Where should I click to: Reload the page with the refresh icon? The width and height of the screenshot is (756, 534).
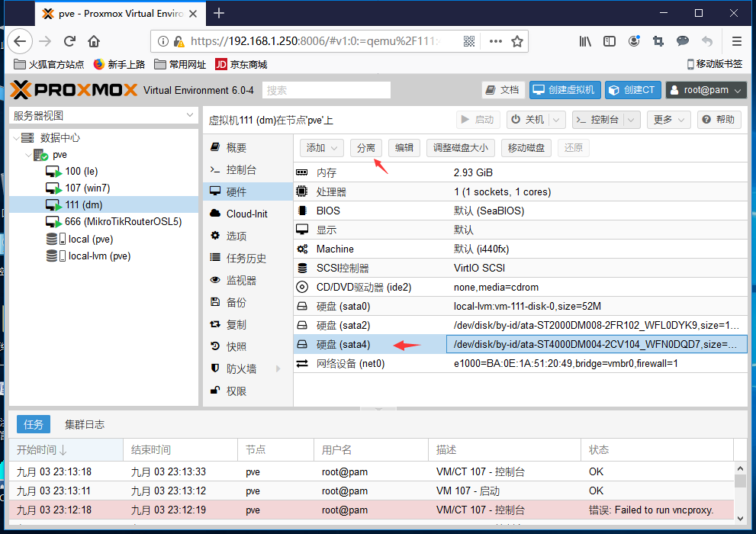(x=70, y=41)
